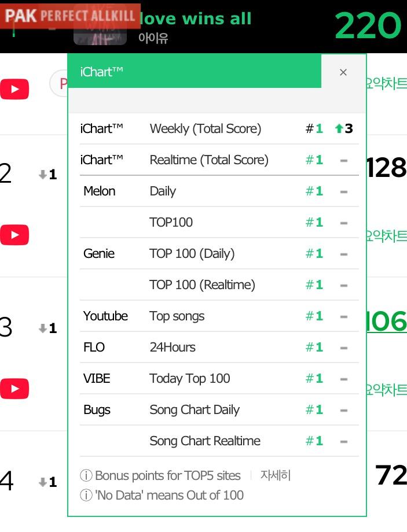The width and height of the screenshot is (407, 532).
Task: Open the underlined green 106 score link
Action: point(388,322)
